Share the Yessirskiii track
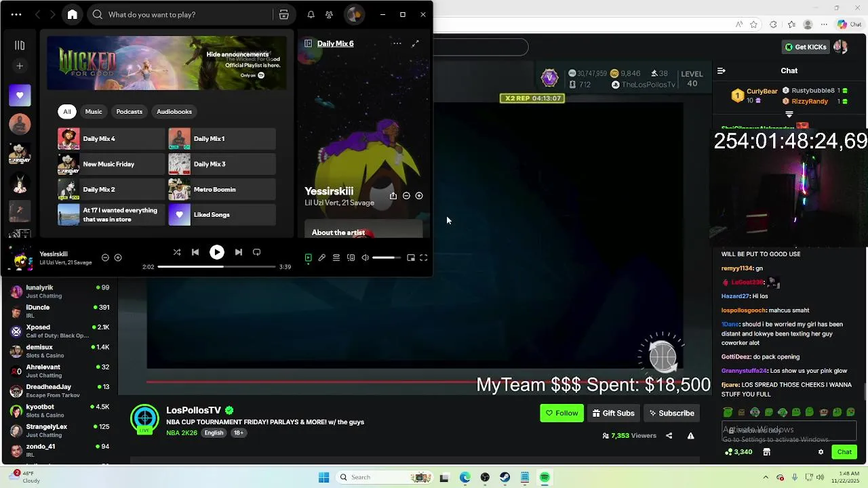Image resolution: width=868 pixels, height=488 pixels. [x=393, y=196]
